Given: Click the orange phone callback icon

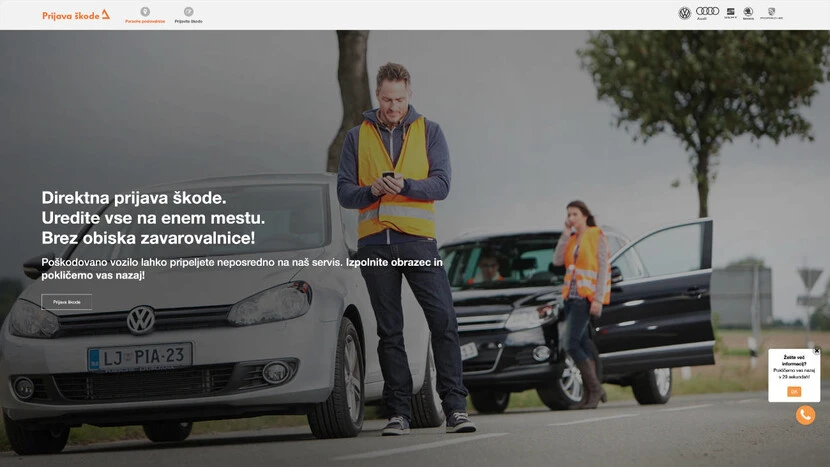Looking at the screenshot, I should pyautogui.click(x=805, y=415).
